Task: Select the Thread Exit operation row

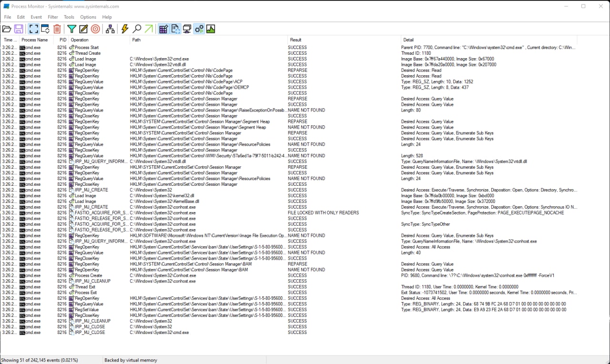Action: pos(289,287)
